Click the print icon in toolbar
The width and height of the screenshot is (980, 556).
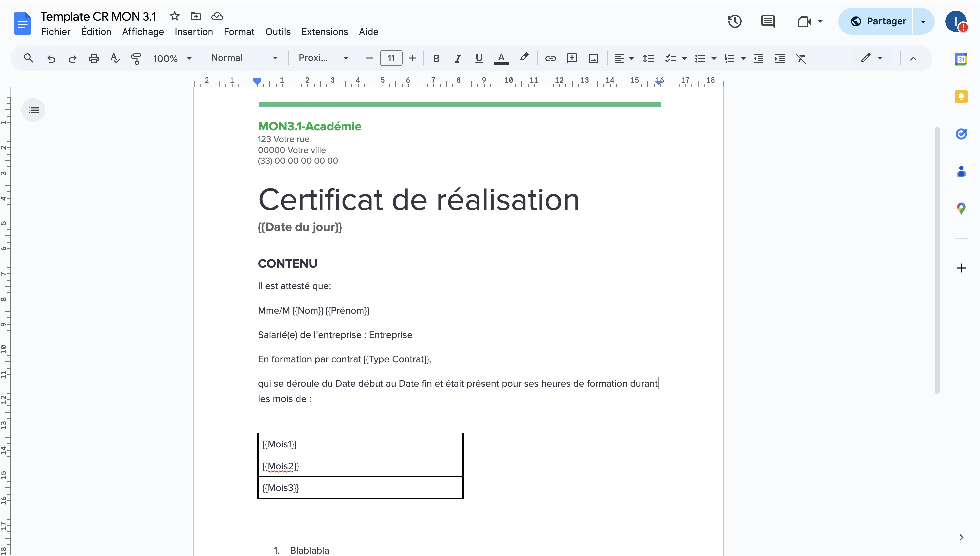[94, 58]
